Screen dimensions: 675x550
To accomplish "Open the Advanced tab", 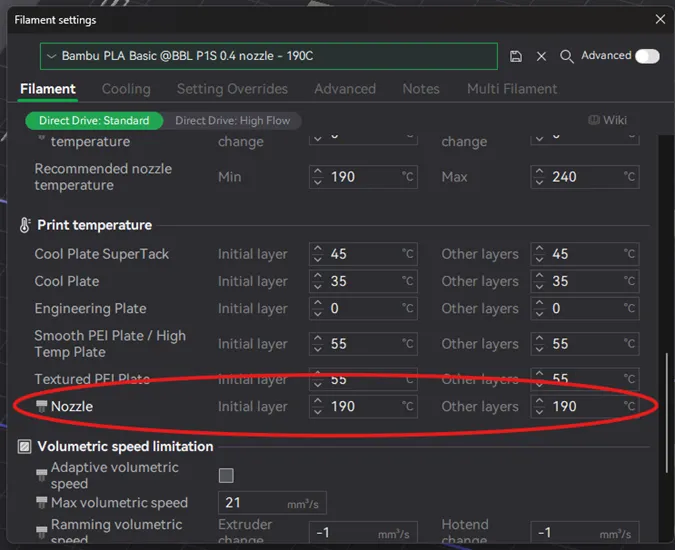I will [345, 89].
